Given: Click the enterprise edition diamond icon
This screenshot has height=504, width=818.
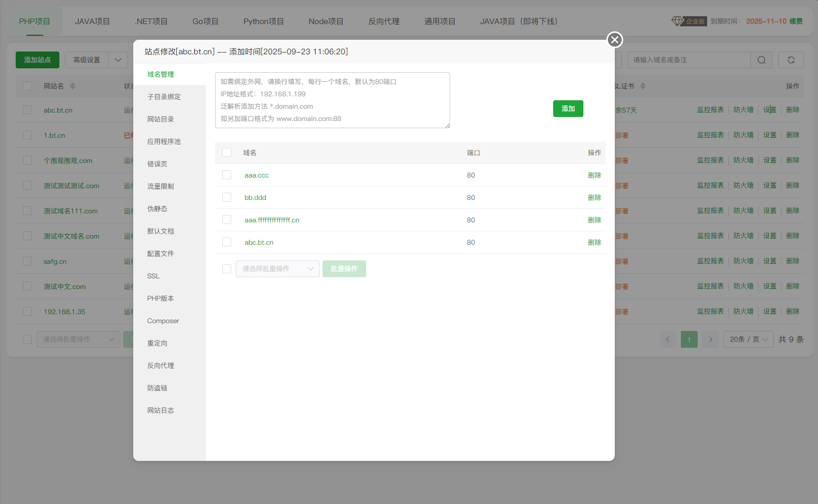Looking at the screenshot, I should click(677, 21).
